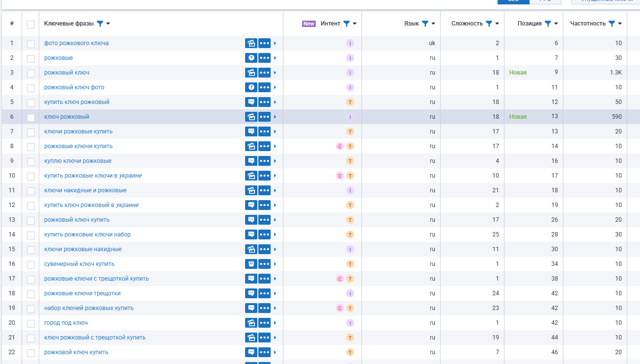Image resolution: width=640 pixels, height=364 pixels.
Task: Open keyword link 'ключи накидные и рожковые'
Action: tap(85, 190)
